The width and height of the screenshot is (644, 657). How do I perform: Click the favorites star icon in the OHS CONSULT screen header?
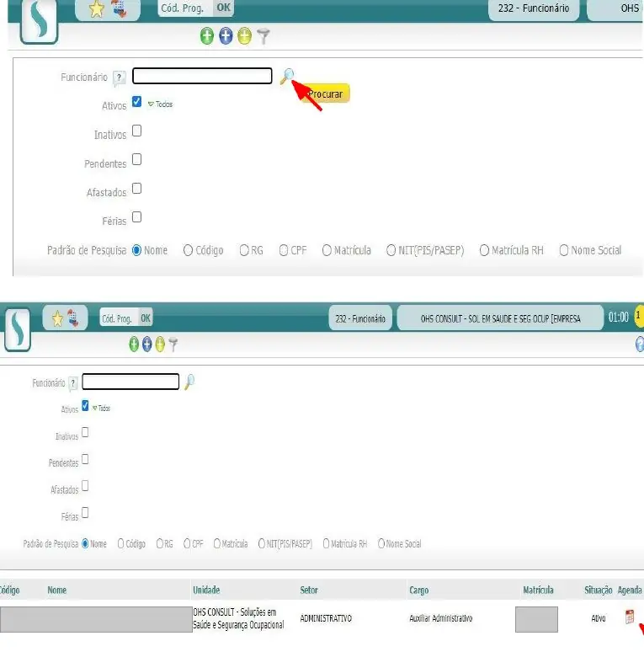57,319
